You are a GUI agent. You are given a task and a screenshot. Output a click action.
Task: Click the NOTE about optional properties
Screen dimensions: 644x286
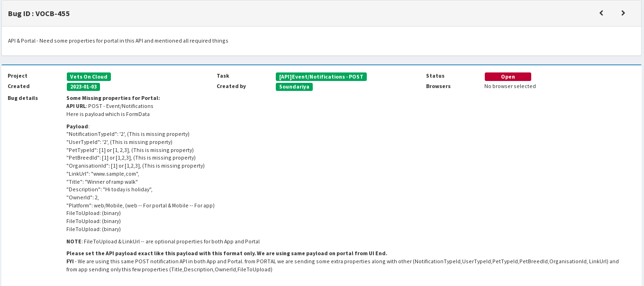(x=163, y=241)
